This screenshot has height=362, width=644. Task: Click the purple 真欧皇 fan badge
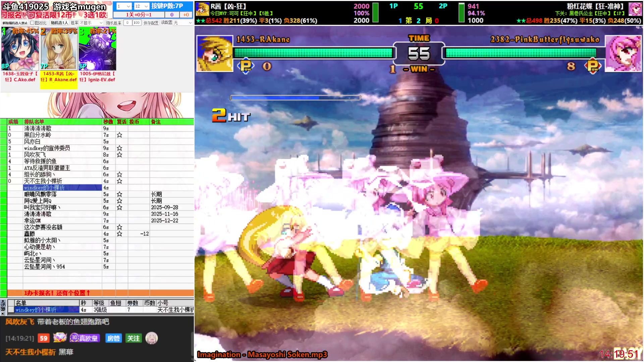click(x=84, y=338)
